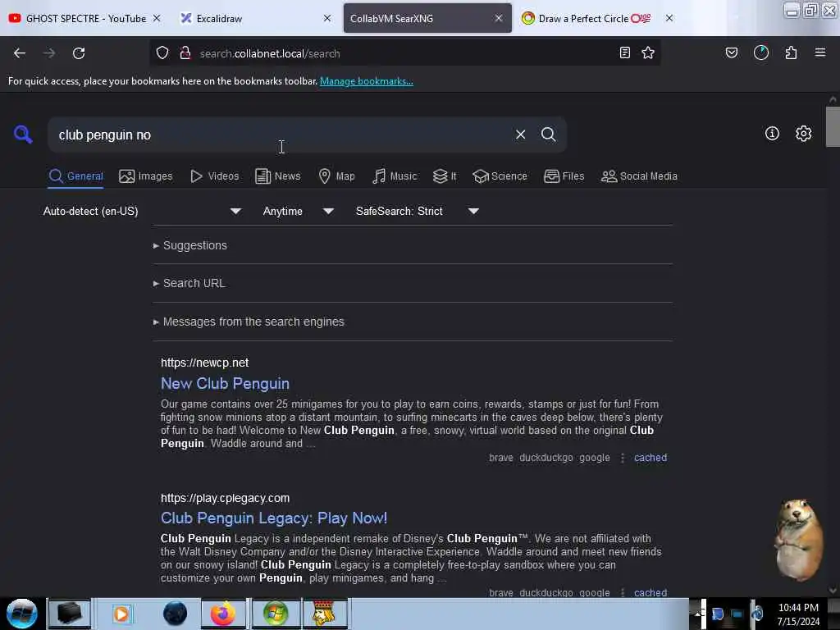840x630 pixels.
Task: Open the tracking protection shield icon
Action: [x=162, y=52]
